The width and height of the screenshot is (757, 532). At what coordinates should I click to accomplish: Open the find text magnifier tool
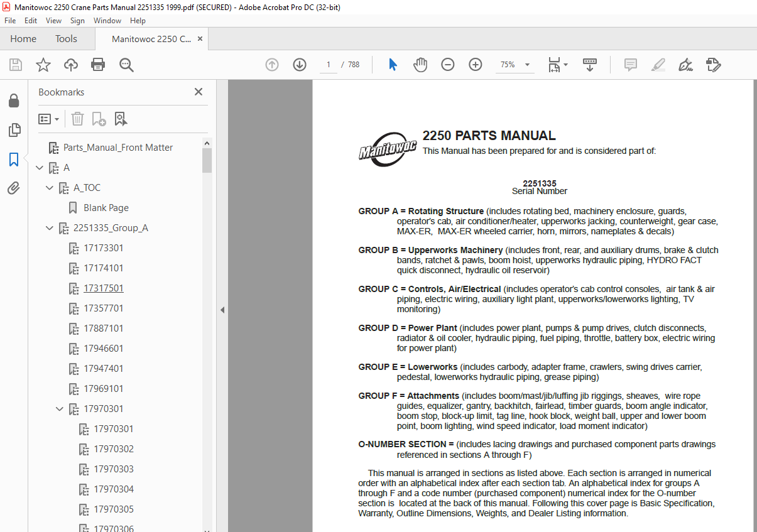126,65
